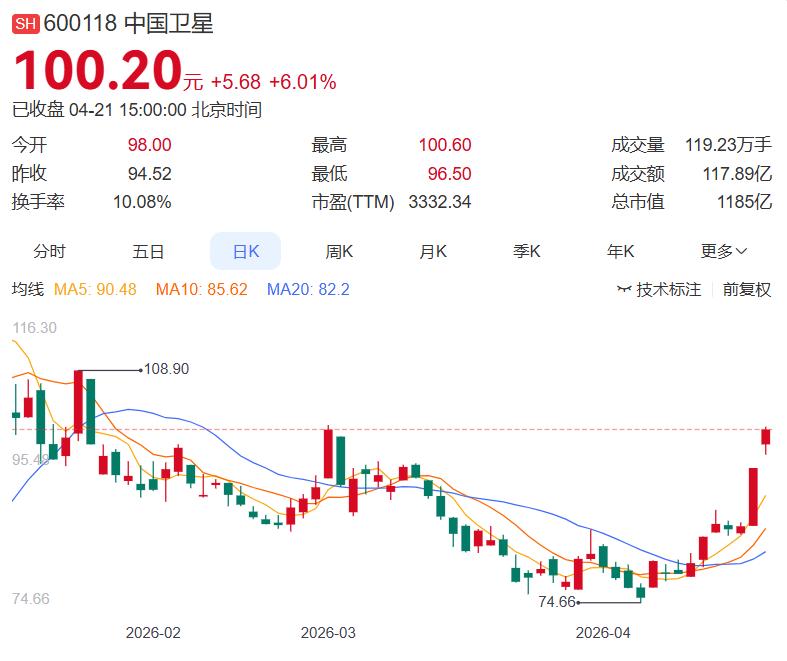
Task: Click the red SH exchange badge
Action: 26,24
